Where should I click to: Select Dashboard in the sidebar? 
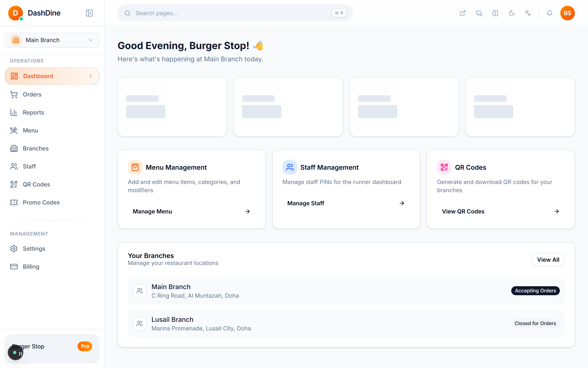tap(52, 76)
